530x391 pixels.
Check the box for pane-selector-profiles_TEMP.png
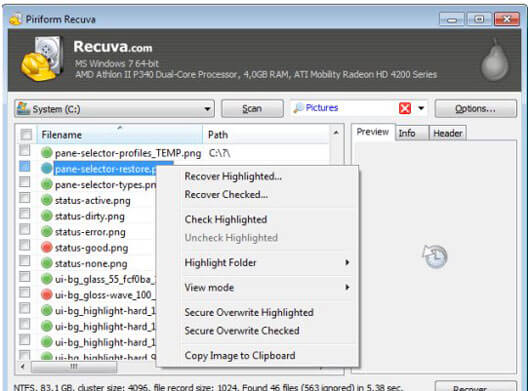tap(24, 150)
